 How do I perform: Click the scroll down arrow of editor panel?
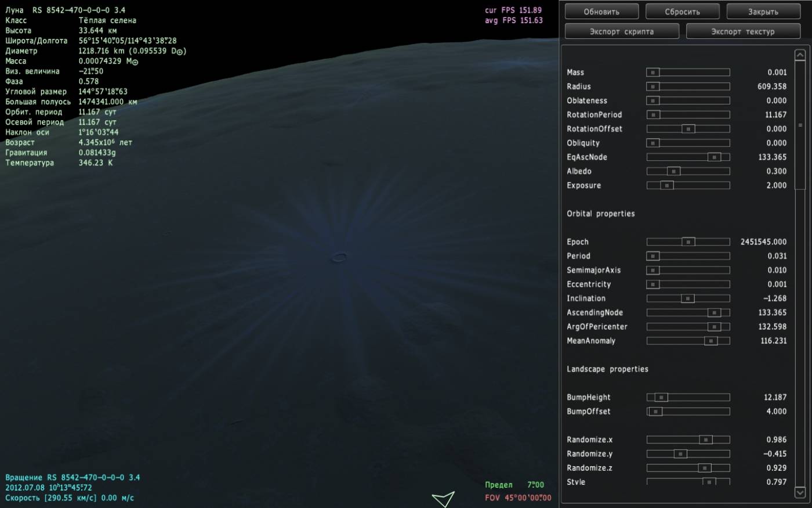tap(800, 492)
